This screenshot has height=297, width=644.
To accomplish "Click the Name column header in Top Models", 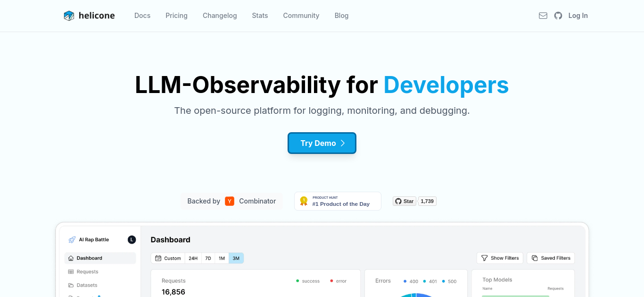I will (x=487, y=289).
